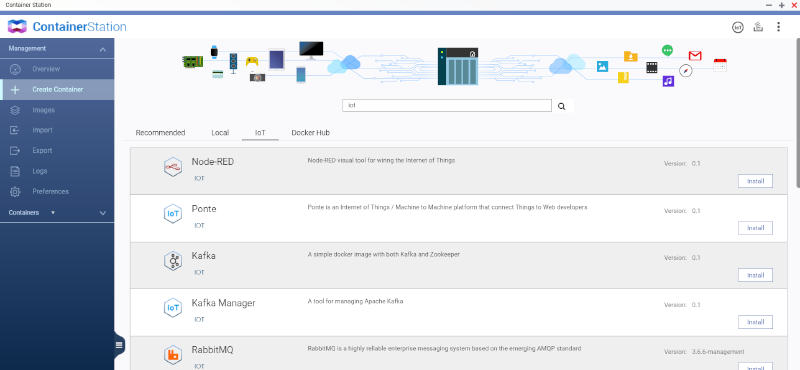Open the Containers filter triangle dropdown
Screen dimensions: 800x370
pyautogui.click(x=53, y=212)
